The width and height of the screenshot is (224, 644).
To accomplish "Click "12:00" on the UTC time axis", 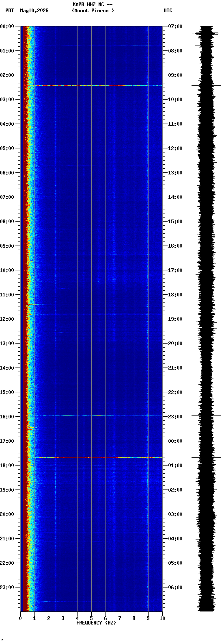I will tap(175, 148).
